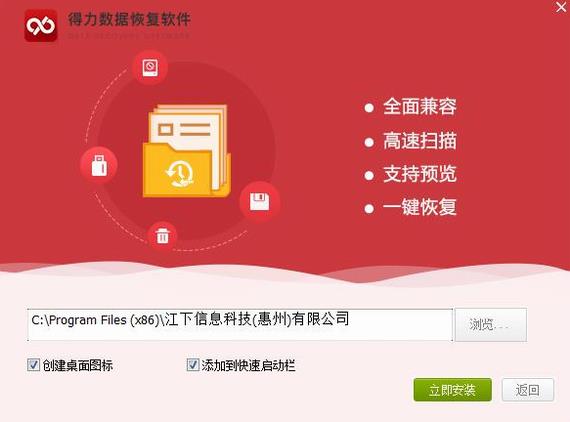Click the clock restore symbol on folder
The image size is (570, 422).
(x=180, y=174)
